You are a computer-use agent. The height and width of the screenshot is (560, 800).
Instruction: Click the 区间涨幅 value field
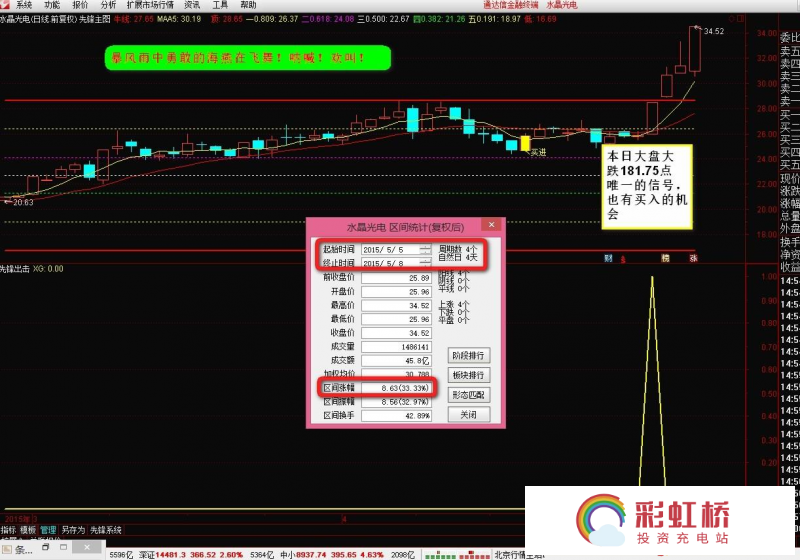(x=396, y=387)
